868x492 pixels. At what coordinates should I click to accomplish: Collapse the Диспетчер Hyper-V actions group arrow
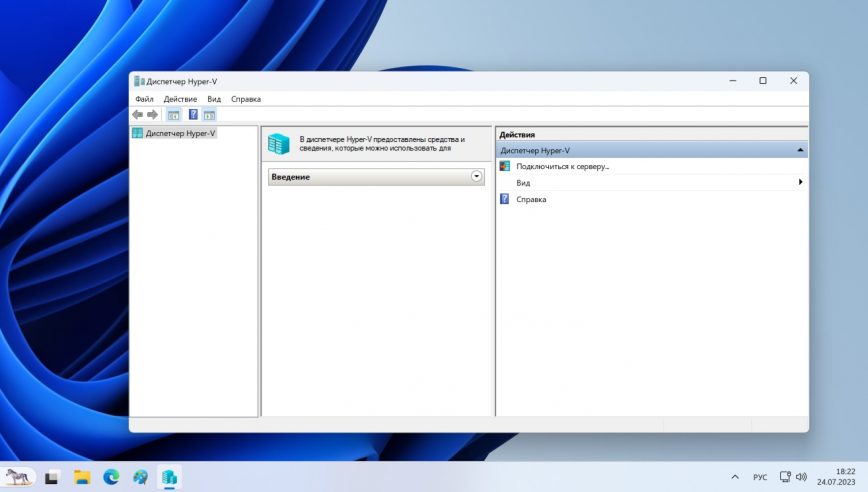[800, 150]
